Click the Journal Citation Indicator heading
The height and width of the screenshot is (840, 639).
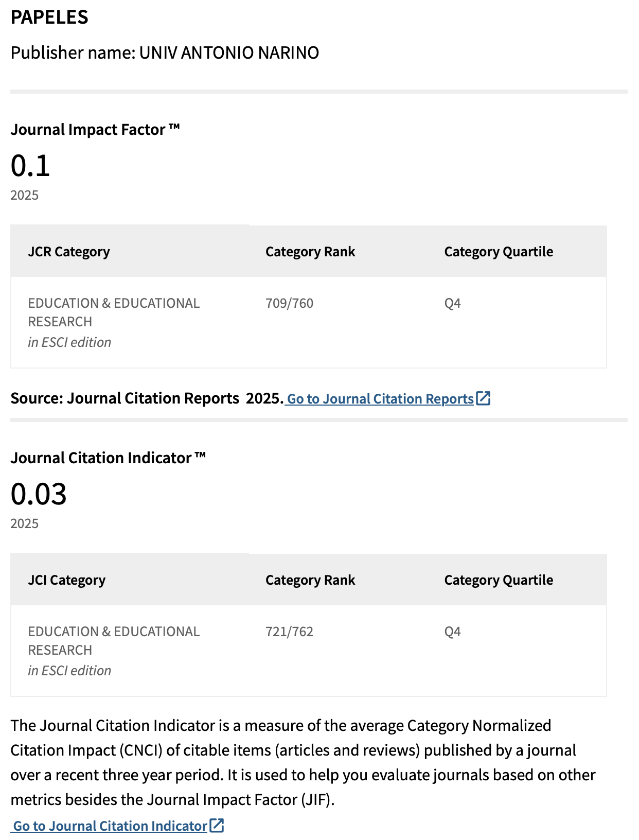pyautogui.click(x=108, y=458)
